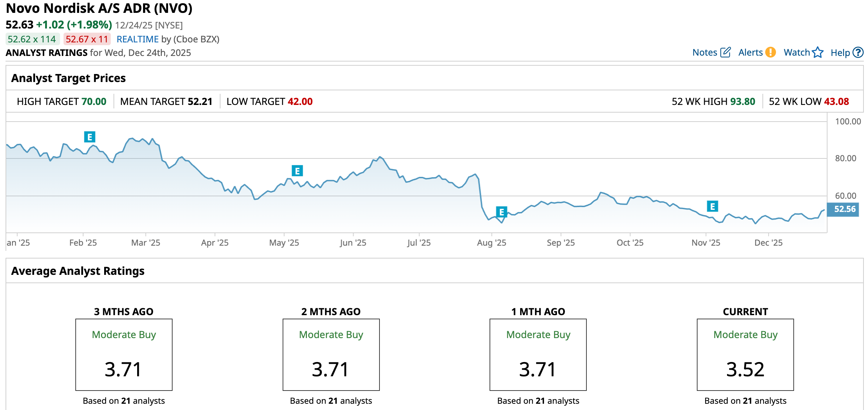Click the orange Alerts exclamation icon
The width and height of the screenshot is (868, 410).
770,52
